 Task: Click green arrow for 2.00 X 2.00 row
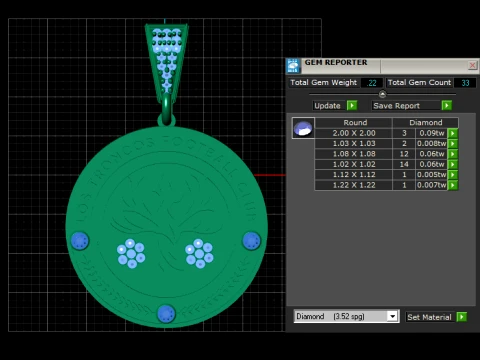tap(453, 133)
